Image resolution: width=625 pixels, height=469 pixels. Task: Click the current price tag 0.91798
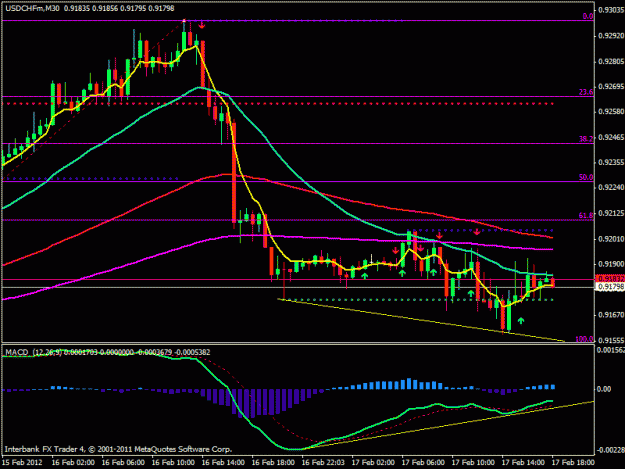coord(610,287)
